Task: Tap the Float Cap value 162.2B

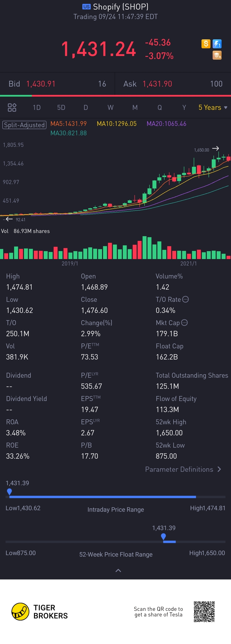Action: coord(167,357)
